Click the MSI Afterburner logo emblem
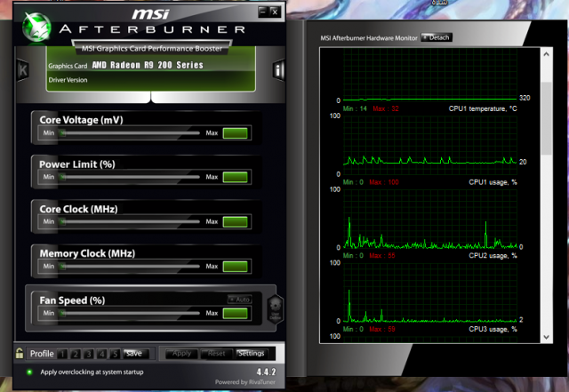 click(33, 27)
